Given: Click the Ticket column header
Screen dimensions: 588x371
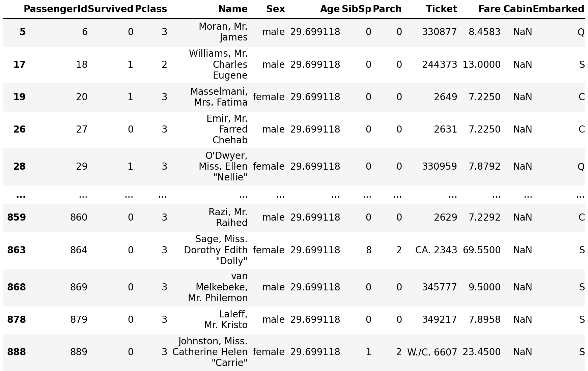Looking at the screenshot, I should pos(441,9).
